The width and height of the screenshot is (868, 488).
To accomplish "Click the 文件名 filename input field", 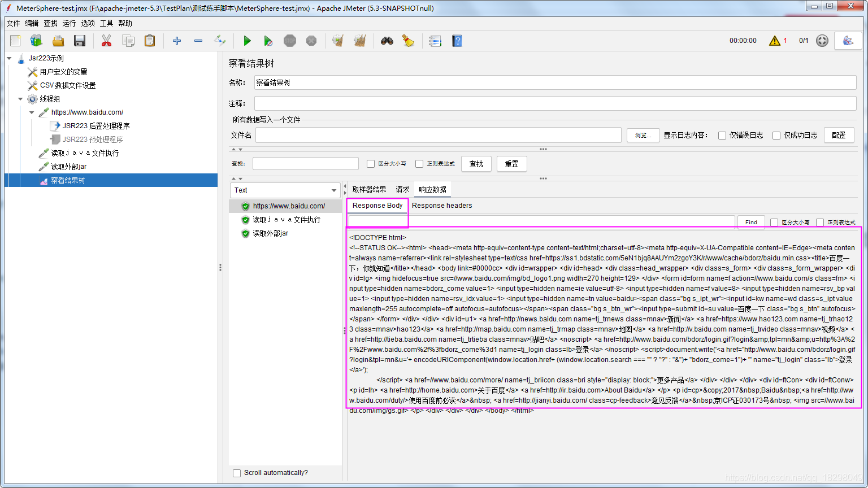I will [439, 135].
